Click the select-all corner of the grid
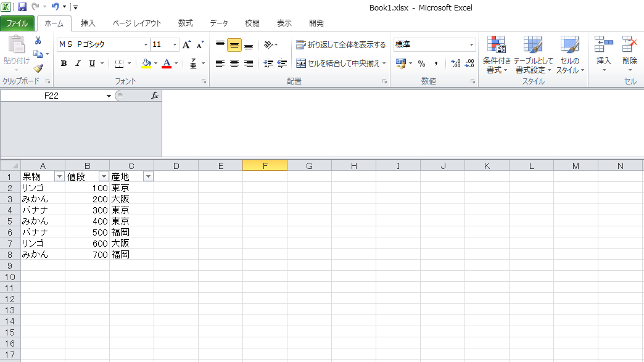The height and width of the screenshot is (362, 644). pos(10,166)
